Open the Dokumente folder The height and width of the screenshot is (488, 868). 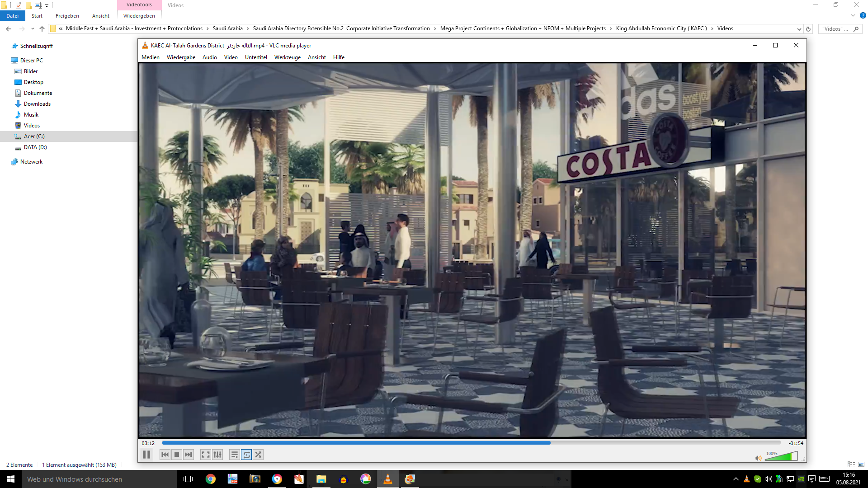(x=38, y=93)
